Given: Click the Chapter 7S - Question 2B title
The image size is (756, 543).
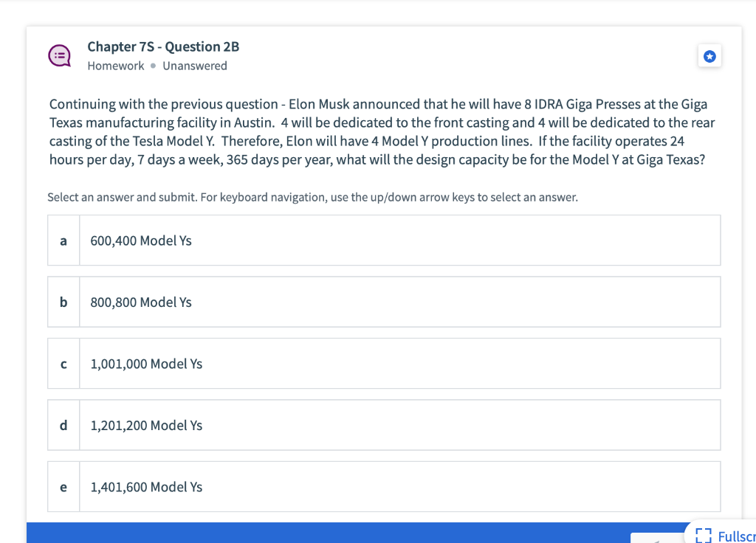Looking at the screenshot, I should [163, 46].
